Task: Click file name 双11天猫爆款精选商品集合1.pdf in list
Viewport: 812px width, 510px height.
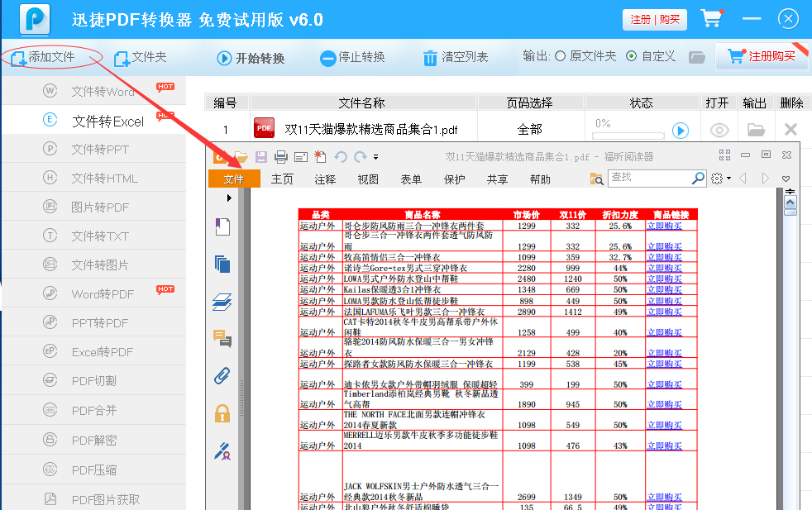Action: (x=370, y=130)
